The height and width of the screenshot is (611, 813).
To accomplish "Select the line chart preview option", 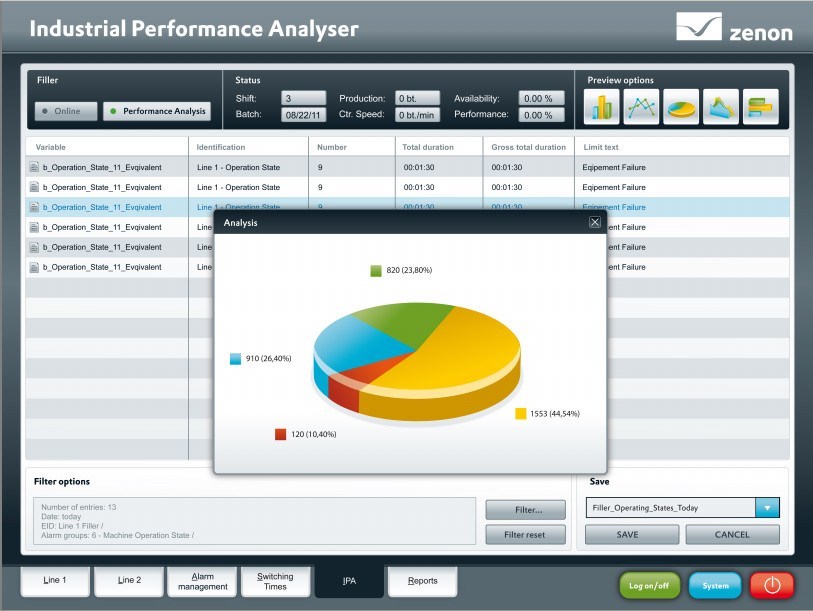I will [x=643, y=105].
